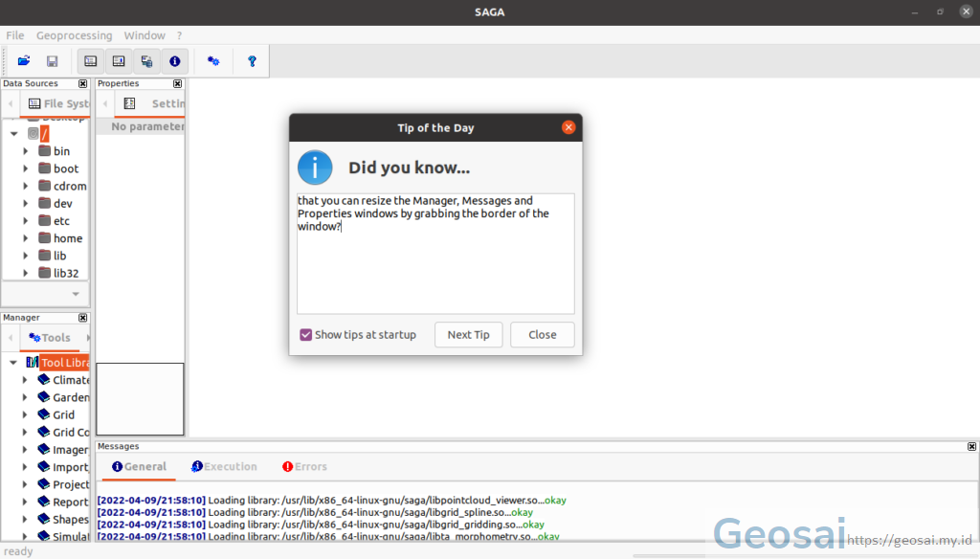Expand the etc folder

(26, 221)
